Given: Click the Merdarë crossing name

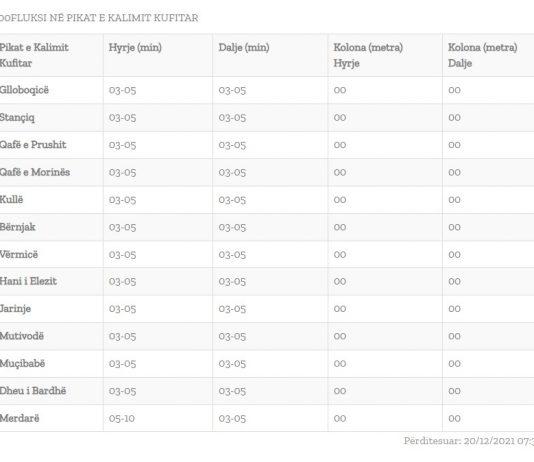Looking at the screenshot, I should (19, 418).
